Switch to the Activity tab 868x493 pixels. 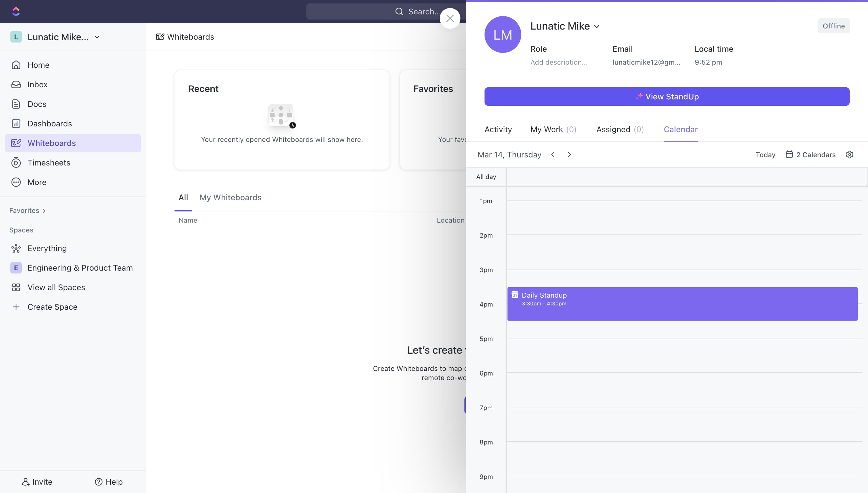(498, 129)
